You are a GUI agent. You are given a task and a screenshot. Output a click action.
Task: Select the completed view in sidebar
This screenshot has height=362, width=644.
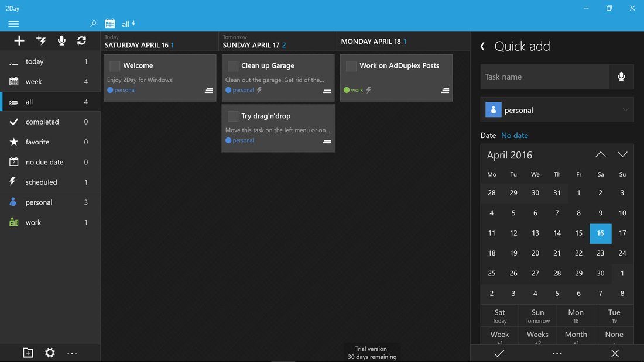(x=42, y=122)
